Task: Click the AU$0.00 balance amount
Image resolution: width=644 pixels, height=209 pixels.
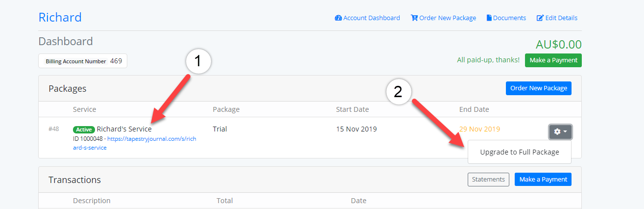Action: pyautogui.click(x=559, y=45)
